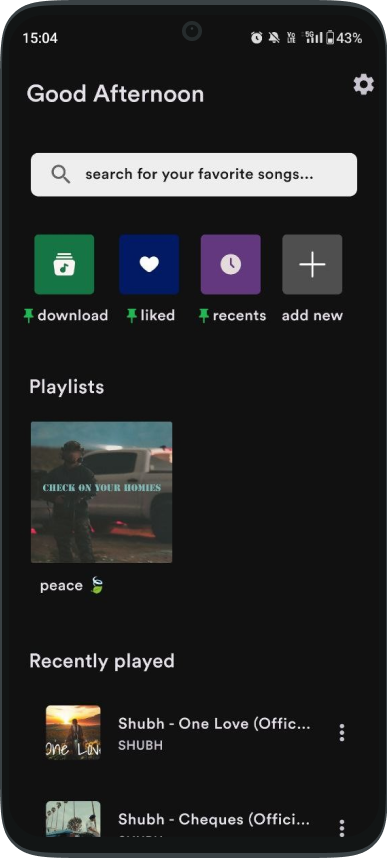The height and width of the screenshot is (858, 387).
Task: Play Shubh - Cheques song title
Action: tap(214, 819)
